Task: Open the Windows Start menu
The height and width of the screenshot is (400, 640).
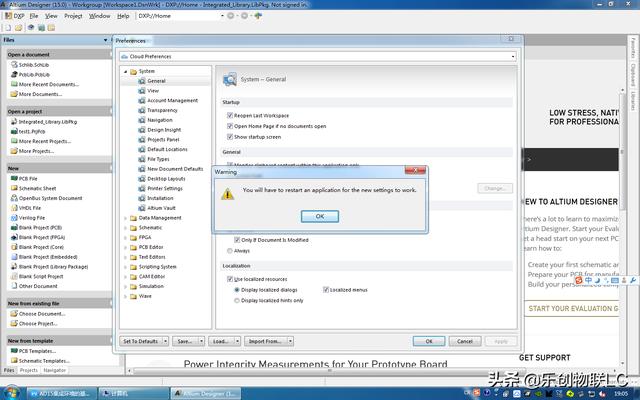Action: (x=11, y=393)
